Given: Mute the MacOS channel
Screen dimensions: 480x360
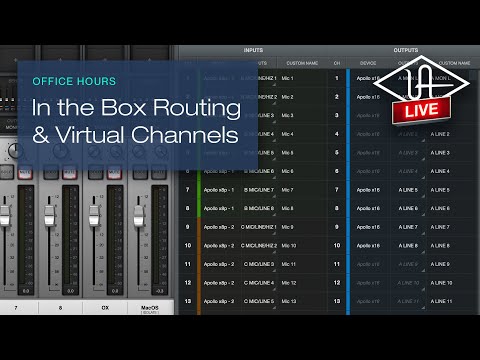Looking at the screenshot, I should (159, 173).
